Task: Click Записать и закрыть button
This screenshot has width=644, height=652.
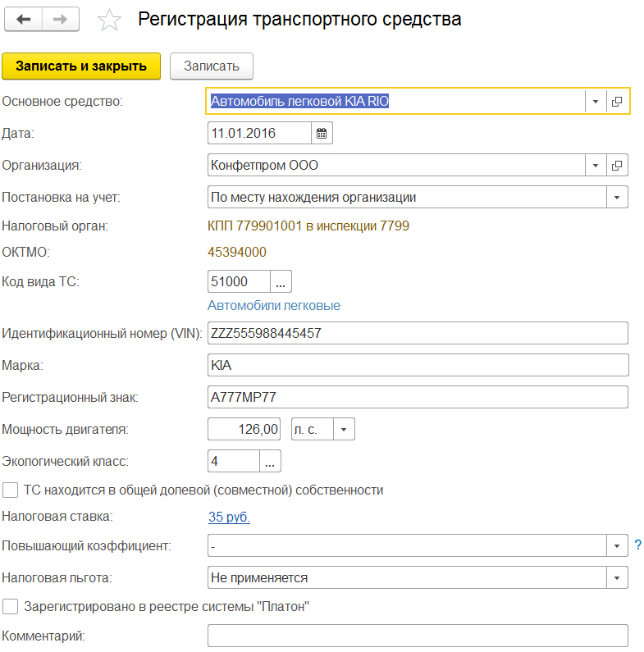Action: click(x=81, y=66)
